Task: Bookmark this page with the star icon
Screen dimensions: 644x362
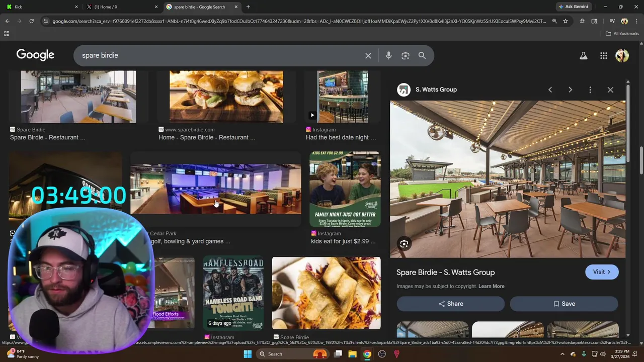Action: tap(566, 21)
